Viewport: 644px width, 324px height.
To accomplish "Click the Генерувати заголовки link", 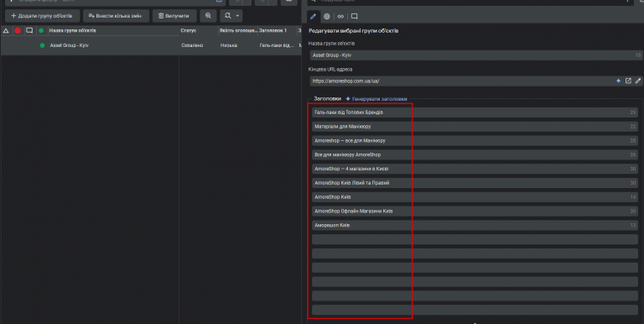I will (x=377, y=99).
